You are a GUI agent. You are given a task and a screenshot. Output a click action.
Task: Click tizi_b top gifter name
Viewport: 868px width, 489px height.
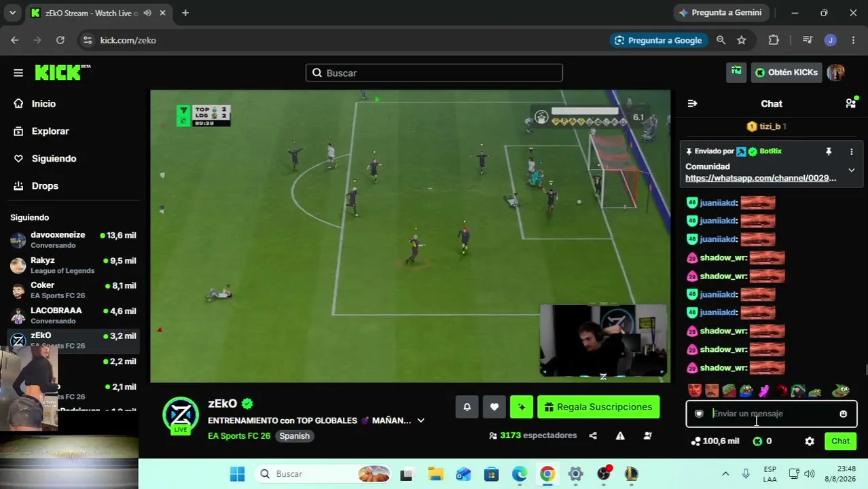click(770, 126)
